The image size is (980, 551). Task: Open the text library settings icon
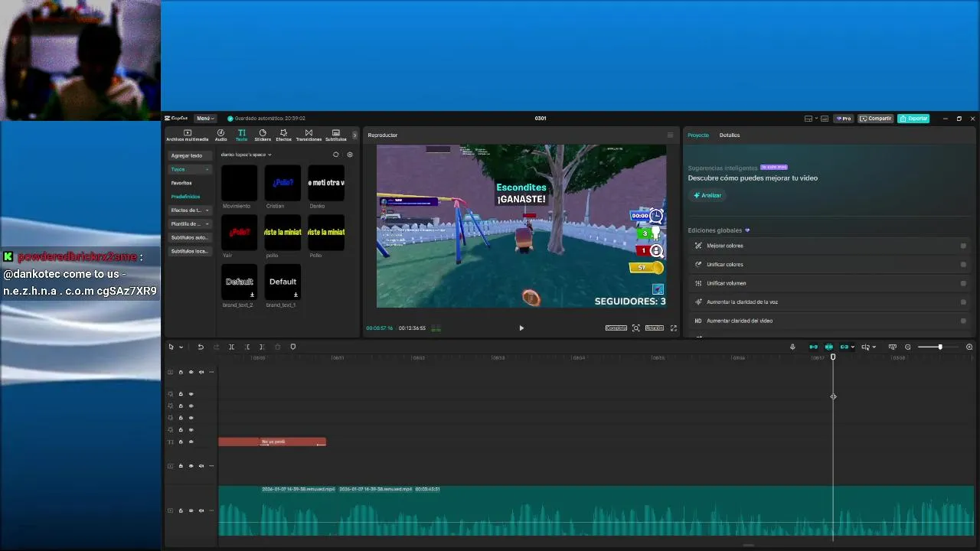(350, 155)
